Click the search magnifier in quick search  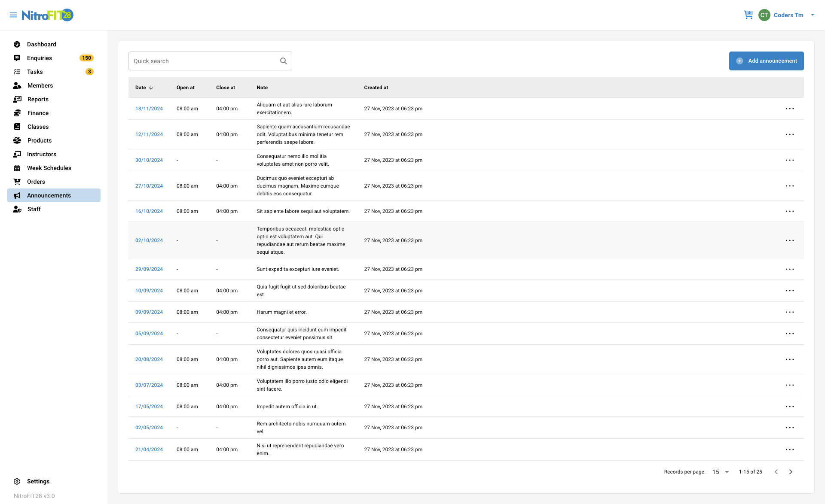click(283, 61)
